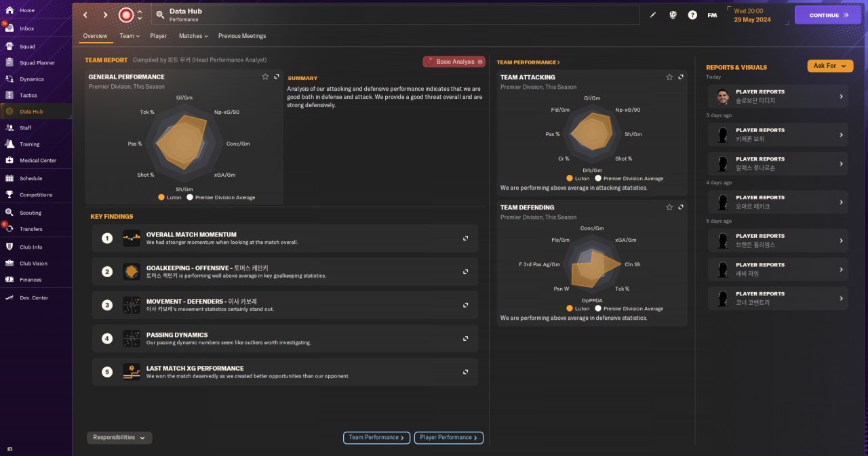
Task: Expand Last Match xG Performance finding
Action: [x=465, y=372]
